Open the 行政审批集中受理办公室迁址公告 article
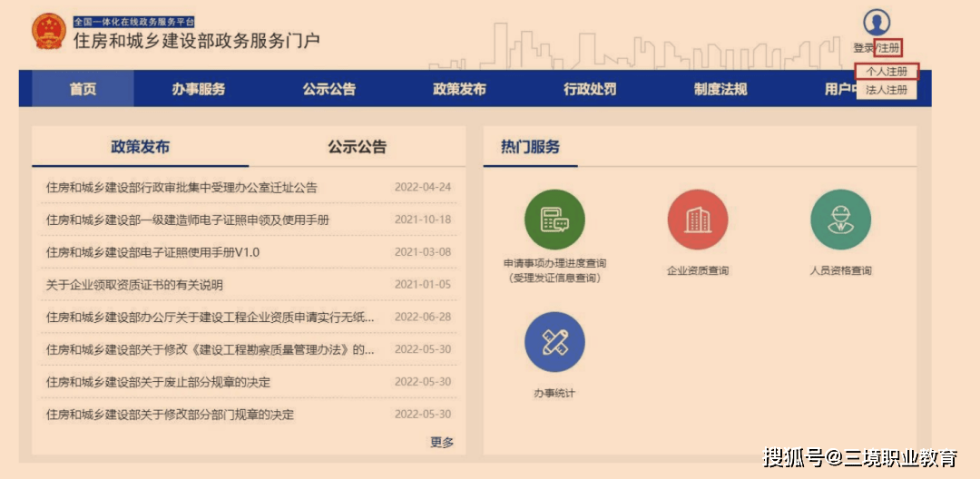 tap(181, 188)
